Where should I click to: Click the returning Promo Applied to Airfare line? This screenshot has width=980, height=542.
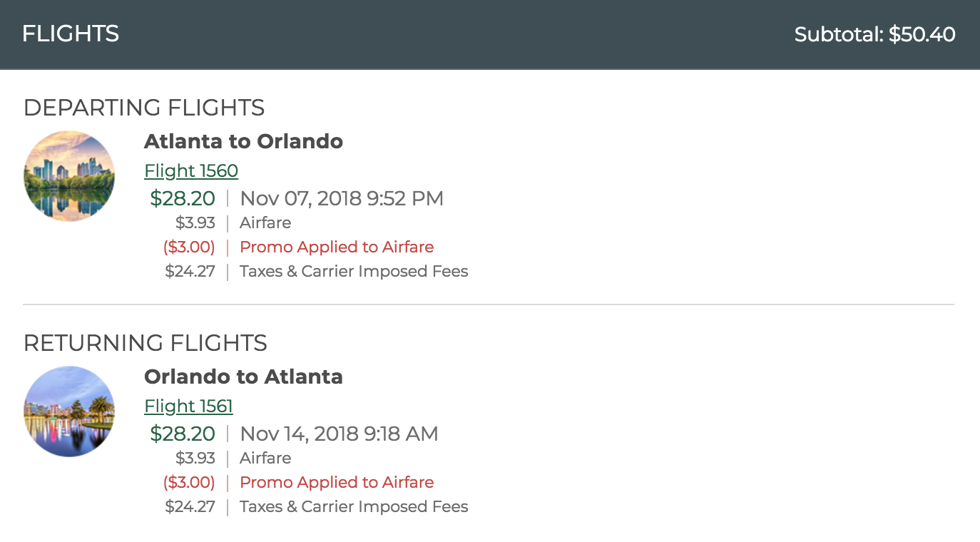coord(336,482)
